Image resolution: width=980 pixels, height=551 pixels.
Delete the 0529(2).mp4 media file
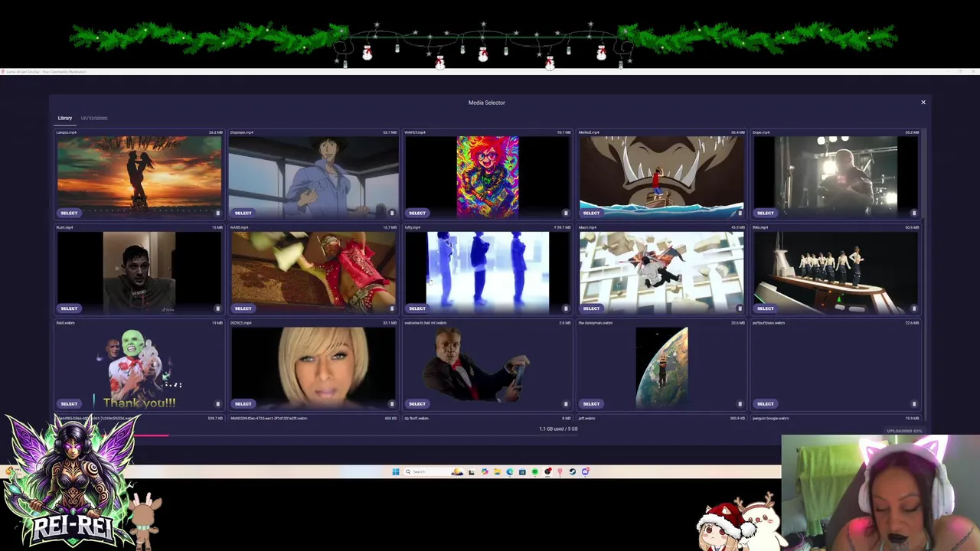tap(392, 403)
